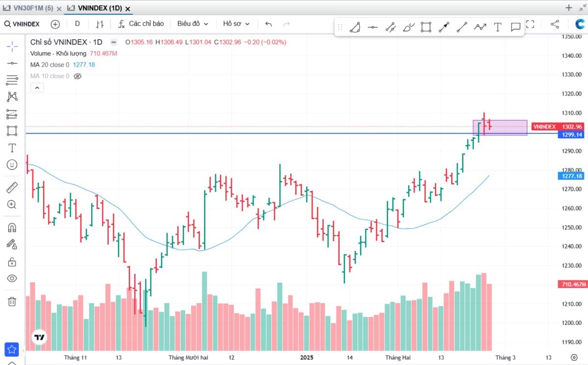Image resolution: width=588 pixels, height=365 pixels.
Task: Select arrow tool in floating toolbar
Action: pyautogui.click(x=444, y=27)
